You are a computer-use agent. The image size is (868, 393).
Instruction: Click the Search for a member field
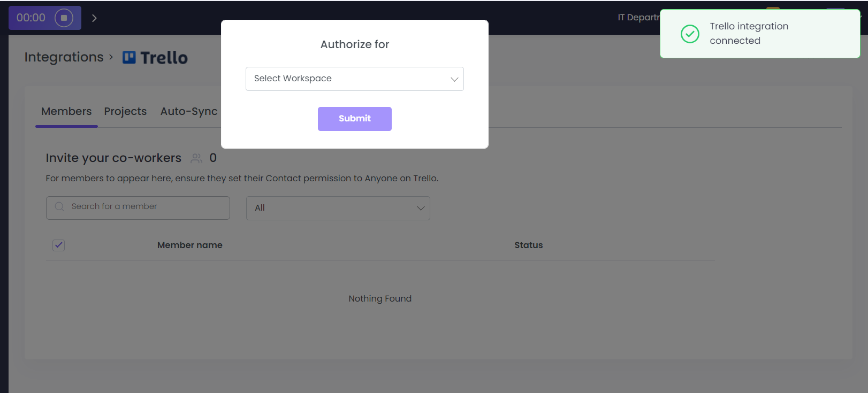(x=144, y=207)
